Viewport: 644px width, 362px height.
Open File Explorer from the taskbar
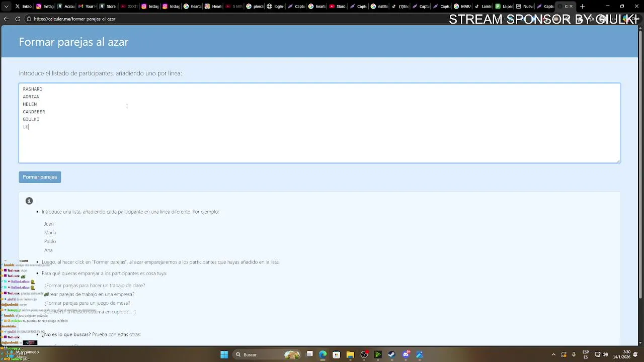click(x=350, y=354)
